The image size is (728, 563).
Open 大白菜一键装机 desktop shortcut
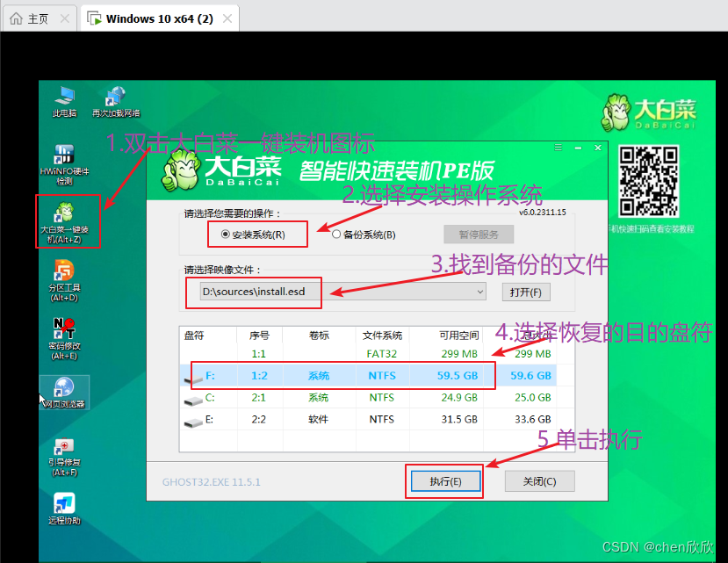click(x=64, y=222)
